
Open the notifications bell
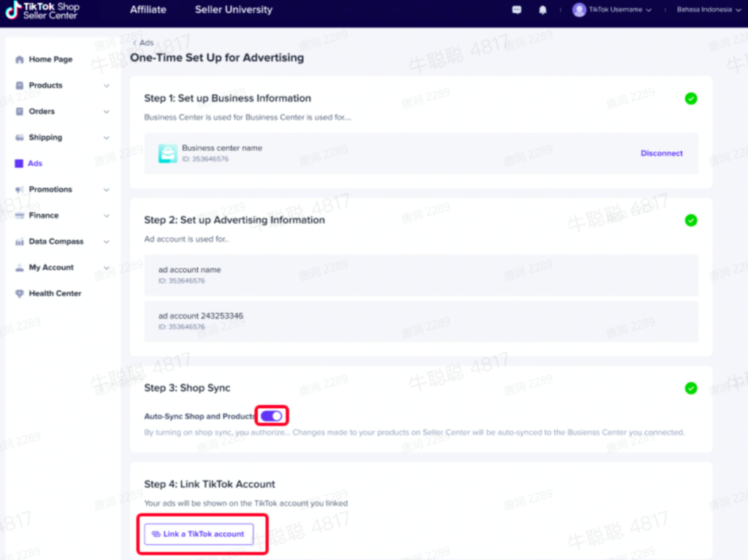542,10
